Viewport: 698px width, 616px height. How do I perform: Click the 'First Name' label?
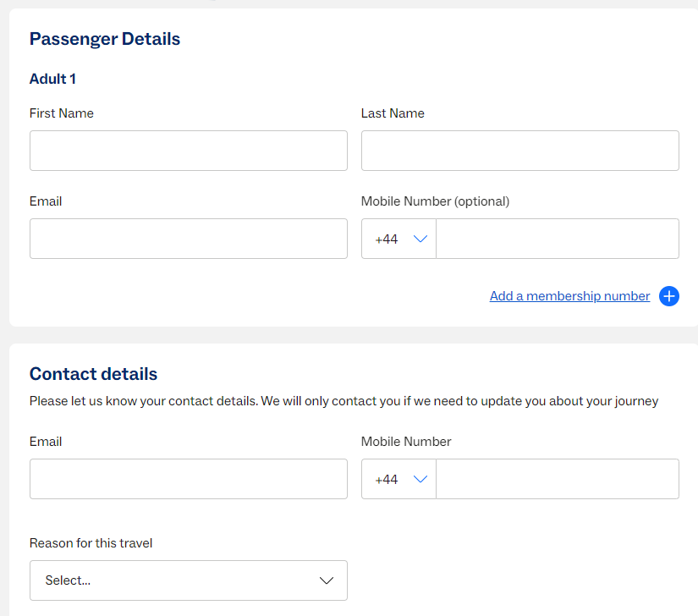point(62,113)
